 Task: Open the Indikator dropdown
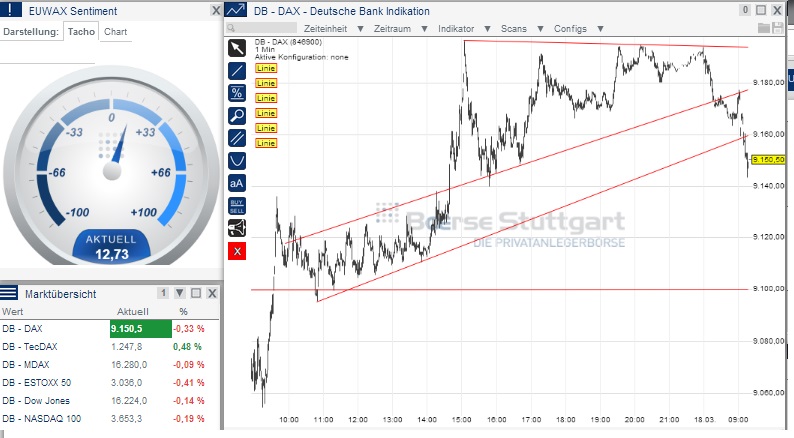point(464,29)
